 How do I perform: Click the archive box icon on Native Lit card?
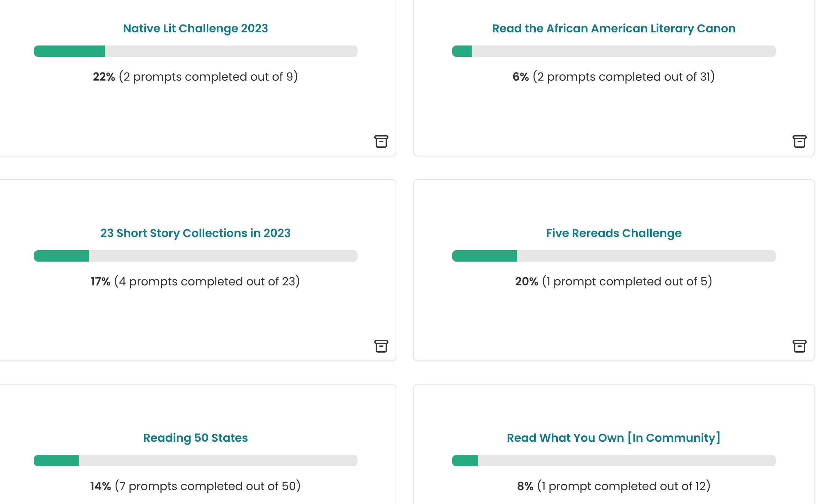(381, 142)
